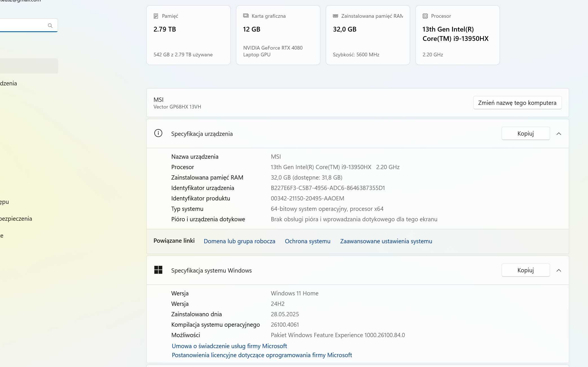Click the Nazwa urządzenia label

tap(195, 157)
